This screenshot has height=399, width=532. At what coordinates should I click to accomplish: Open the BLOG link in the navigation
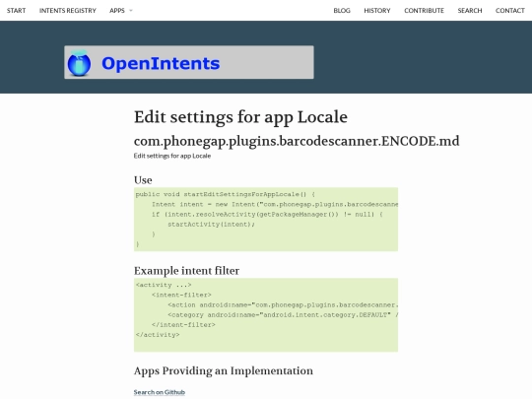[x=342, y=11]
